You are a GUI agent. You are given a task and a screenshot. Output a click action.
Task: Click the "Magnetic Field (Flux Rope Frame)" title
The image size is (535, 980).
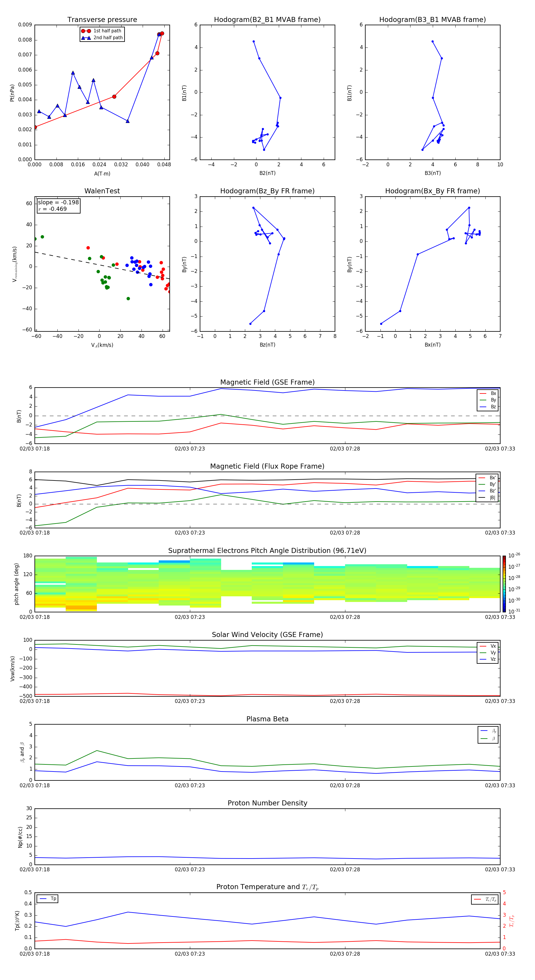267,467
